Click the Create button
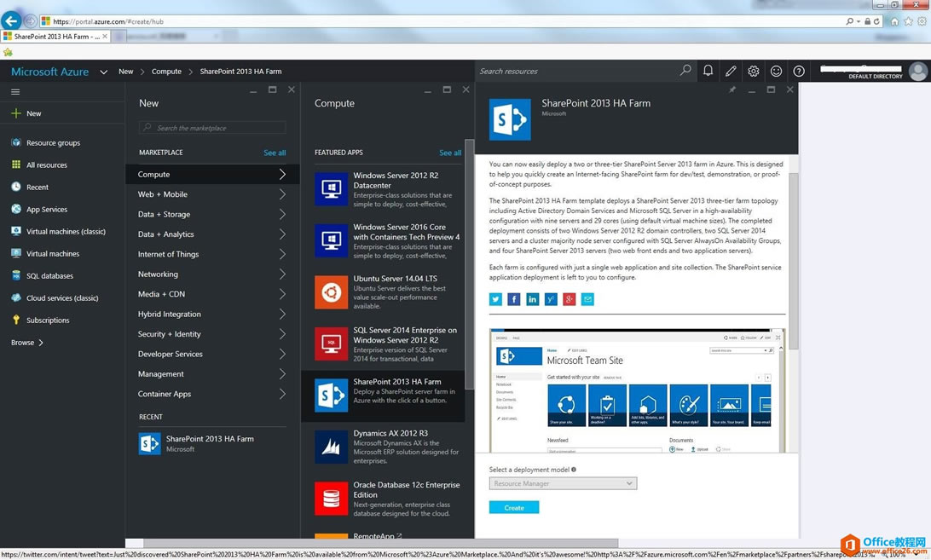 tap(514, 507)
